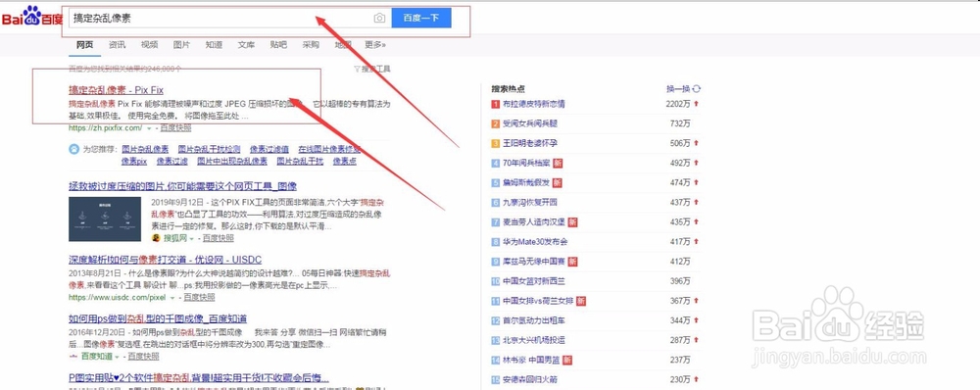The image size is (980, 390).
Task: Switch to the 视频 tab
Action: pos(149,45)
